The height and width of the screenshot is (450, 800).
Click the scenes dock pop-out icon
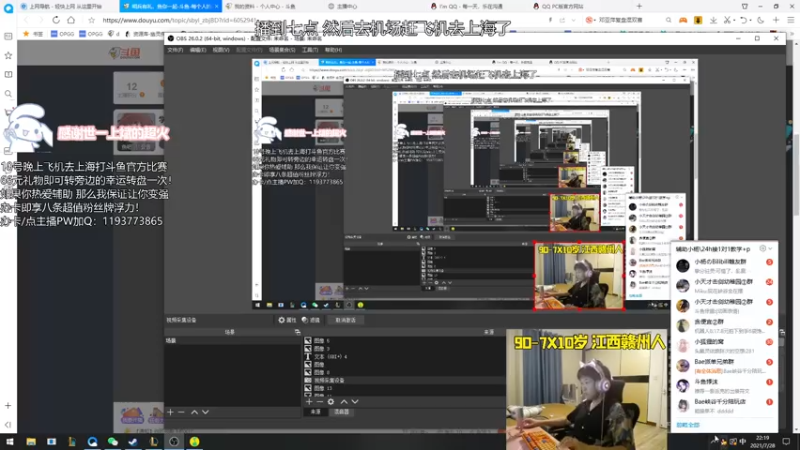(297, 332)
